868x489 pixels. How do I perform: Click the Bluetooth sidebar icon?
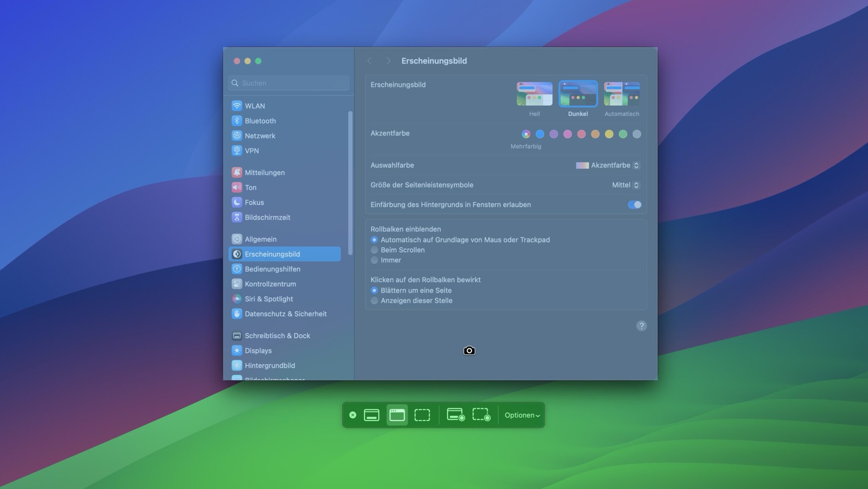237,121
